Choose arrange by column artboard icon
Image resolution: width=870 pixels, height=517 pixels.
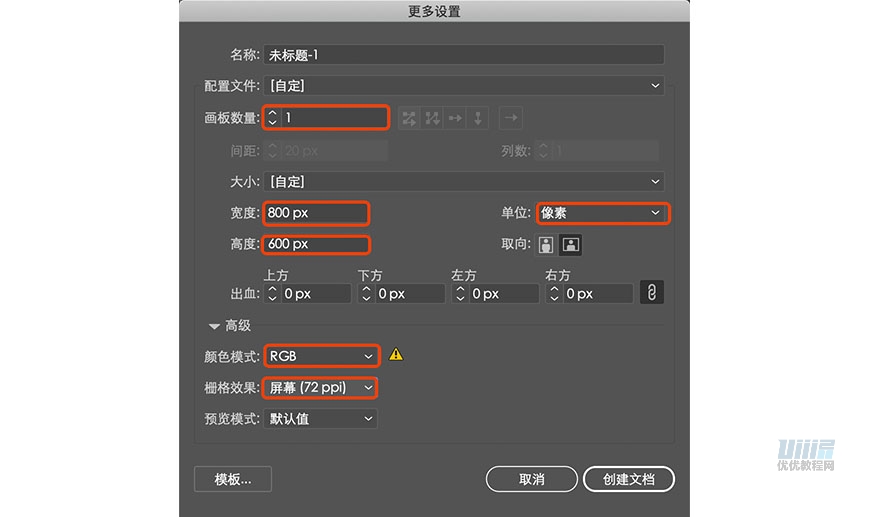(477, 118)
